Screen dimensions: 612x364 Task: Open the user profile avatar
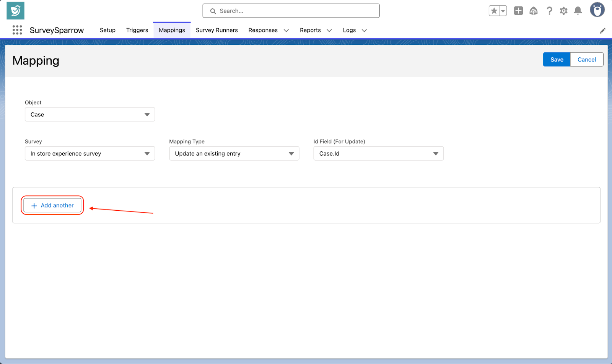point(597,10)
